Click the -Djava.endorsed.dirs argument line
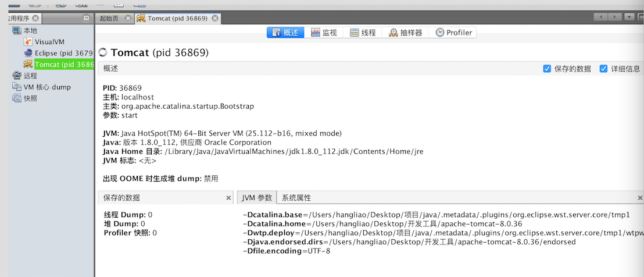The height and width of the screenshot is (277, 644). pyautogui.click(x=409, y=242)
